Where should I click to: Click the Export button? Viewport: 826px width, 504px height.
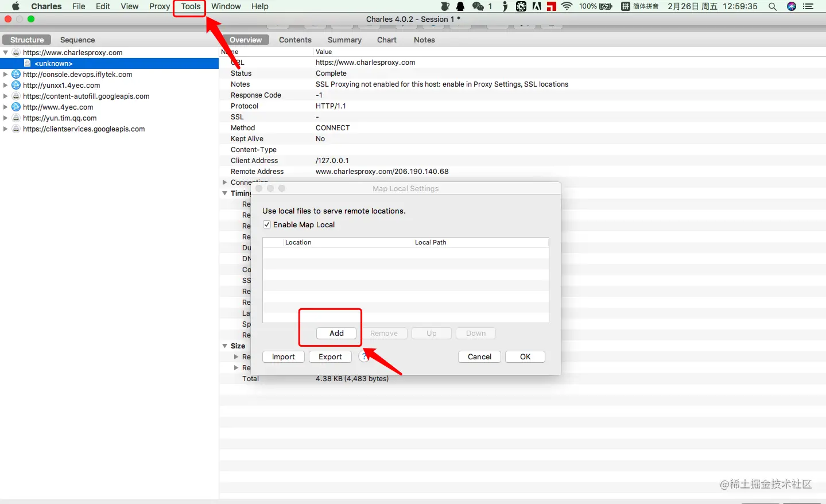[330, 356]
